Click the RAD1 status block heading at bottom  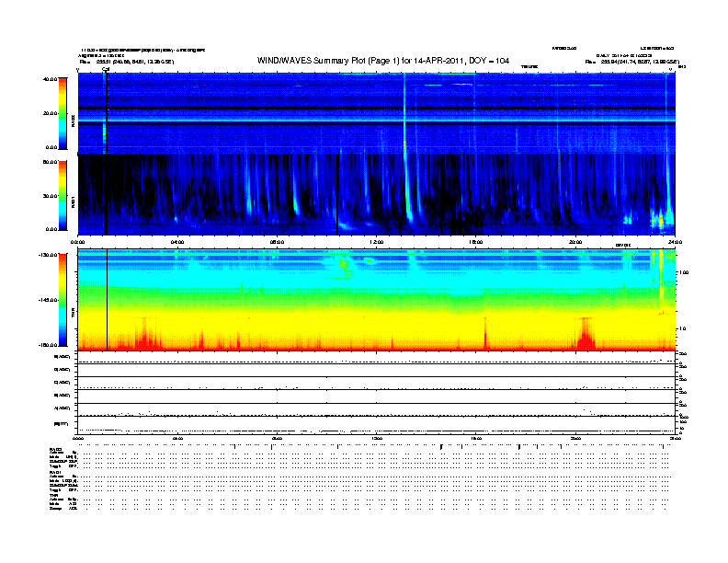pyautogui.click(x=55, y=473)
